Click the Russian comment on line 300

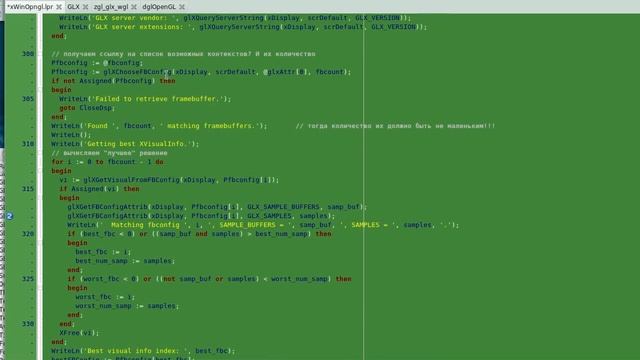pos(183,54)
